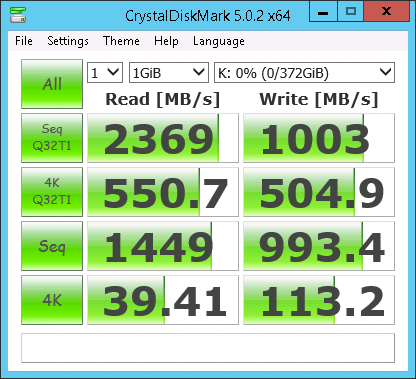Expand the 1GiB test size dropdown

(x=169, y=72)
